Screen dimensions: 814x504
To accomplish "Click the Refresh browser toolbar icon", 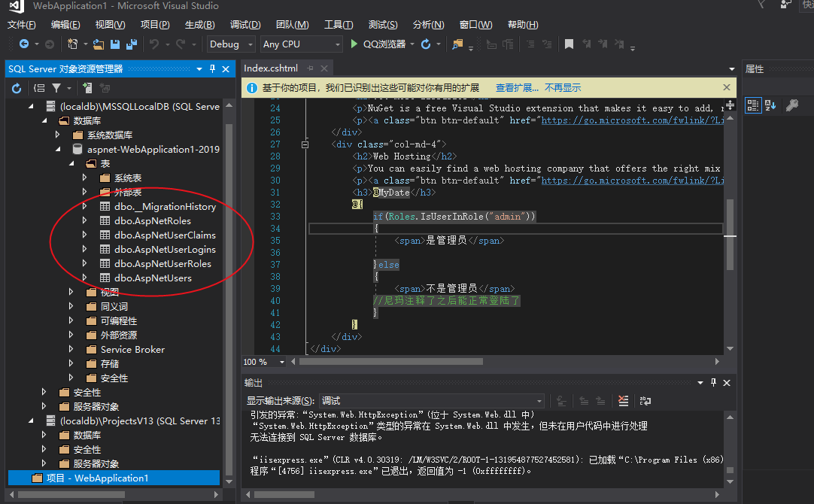I will click(426, 44).
